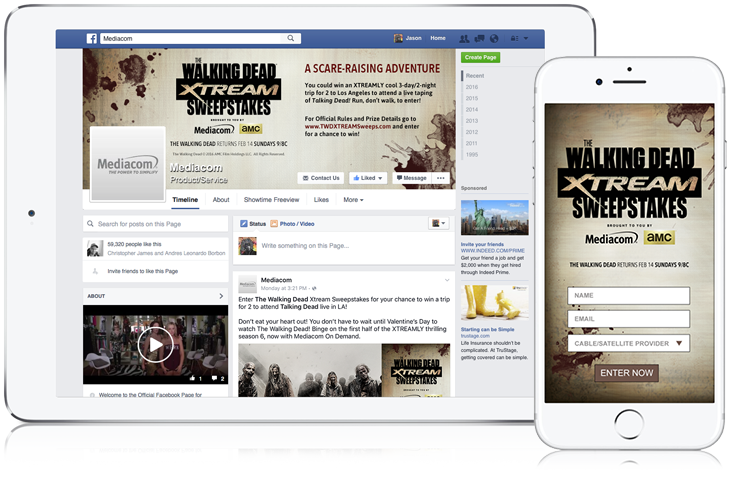Open the post options chevron on Mediacom post
The height and width of the screenshot is (480, 732).
(x=447, y=280)
